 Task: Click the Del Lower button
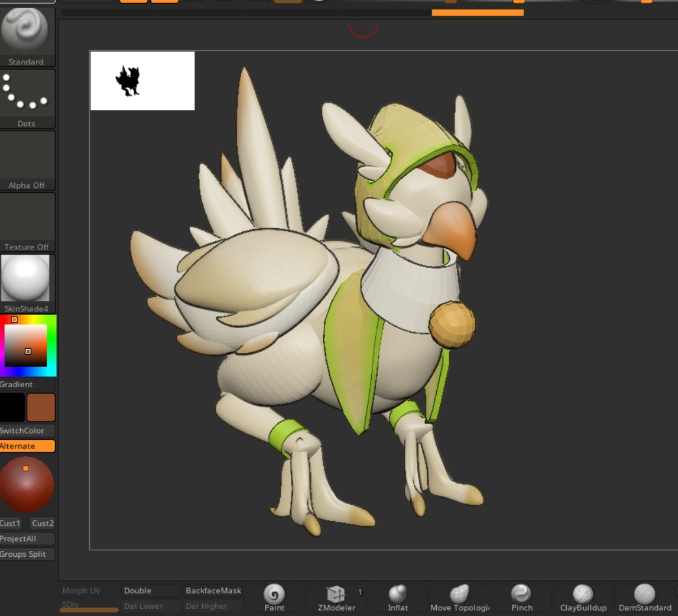[x=150, y=606]
